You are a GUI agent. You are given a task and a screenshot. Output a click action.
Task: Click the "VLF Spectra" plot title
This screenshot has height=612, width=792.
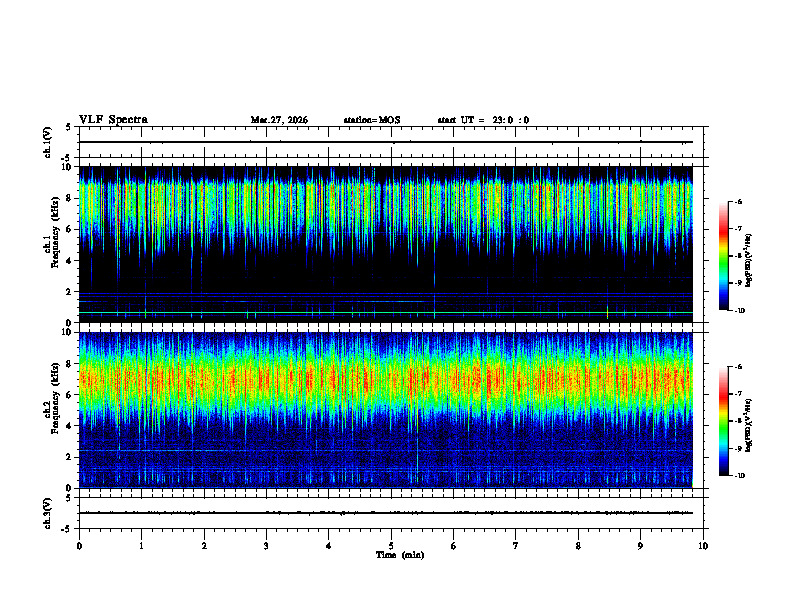point(113,120)
